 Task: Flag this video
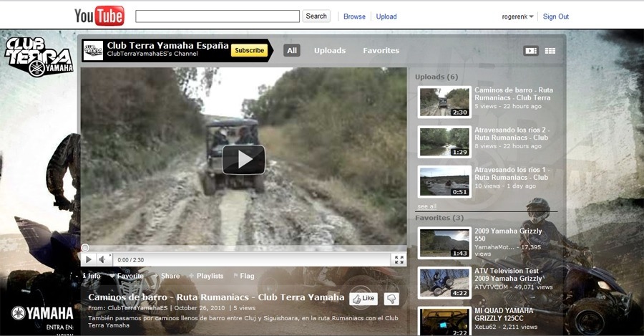(244, 276)
